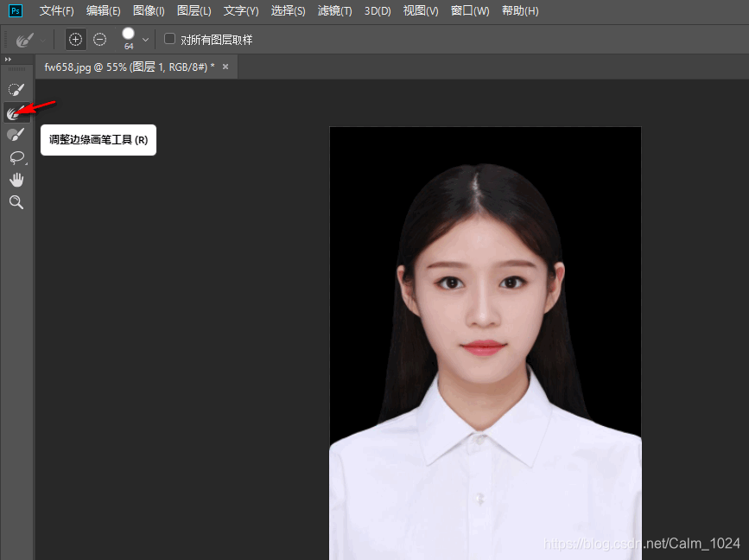
Task: Select the Brush tool in the toolbar
Action: (x=16, y=135)
